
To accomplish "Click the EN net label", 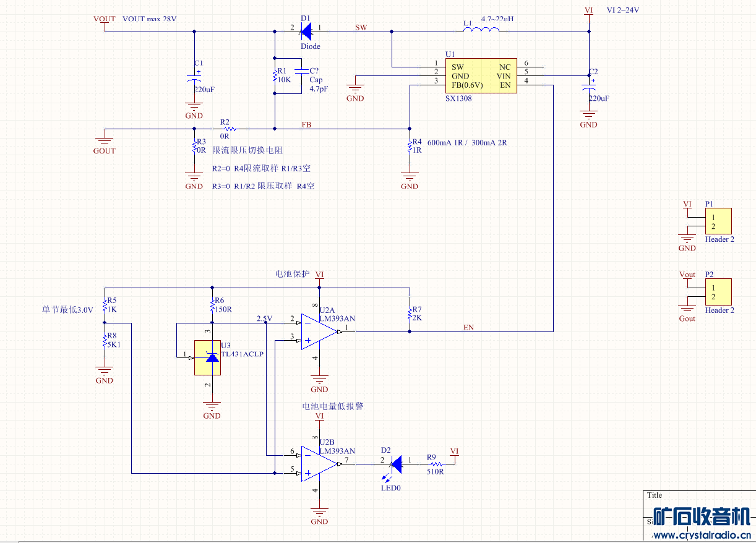I will [x=469, y=327].
